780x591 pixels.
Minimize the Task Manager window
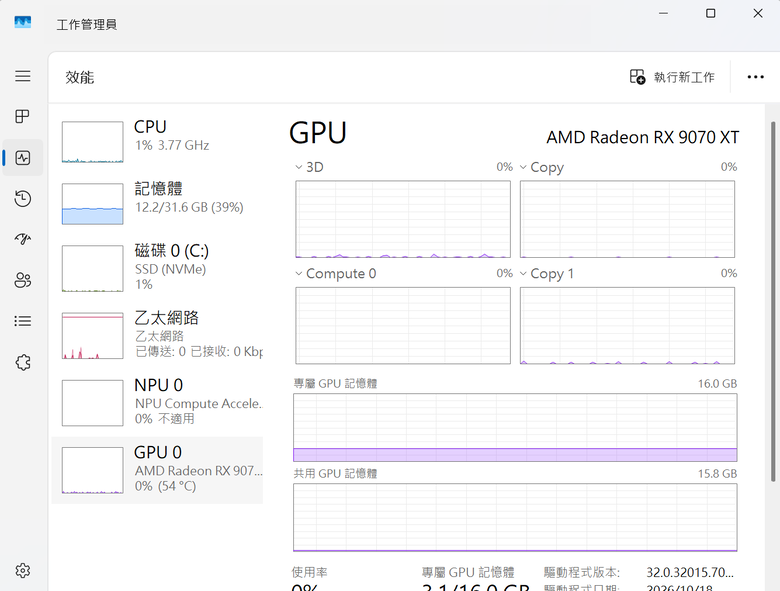tap(663, 13)
